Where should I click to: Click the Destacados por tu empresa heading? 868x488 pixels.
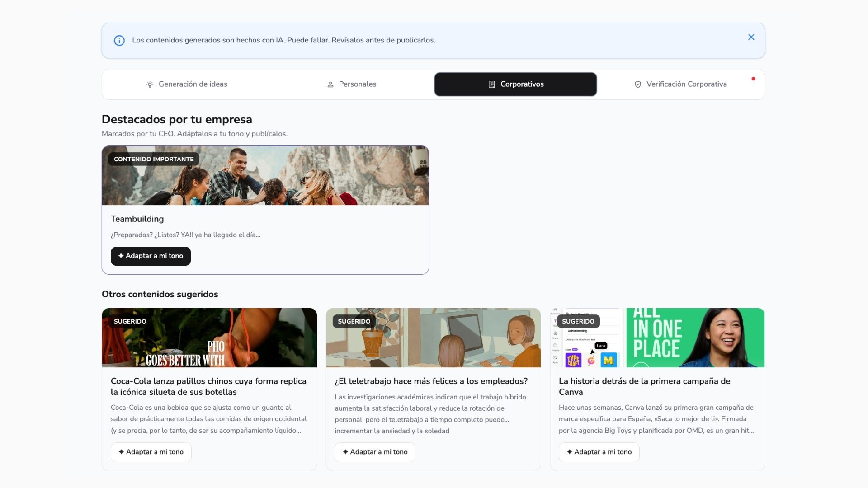[177, 119]
